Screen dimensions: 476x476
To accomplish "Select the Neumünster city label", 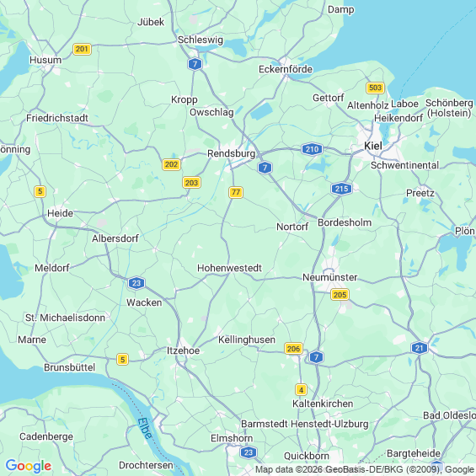I will [x=330, y=277].
